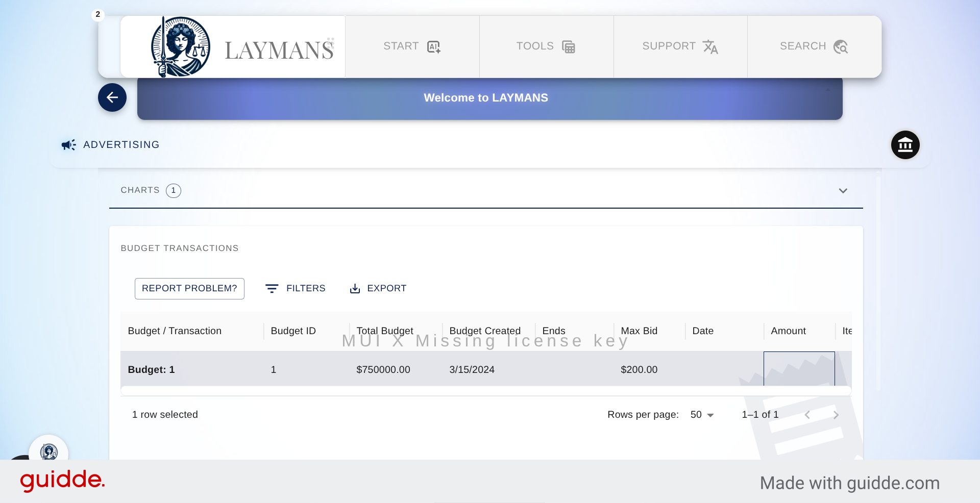Screen dimensions: 980x503
Task: Click the Export button label
Action: [386, 289]
